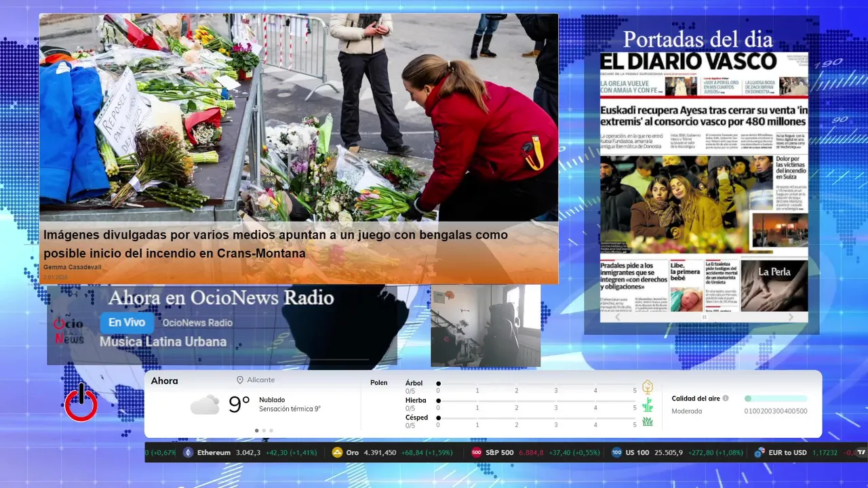868x488 pixels.
Task: Click Musica Latina Urbana program title
Action: (163, 342)
